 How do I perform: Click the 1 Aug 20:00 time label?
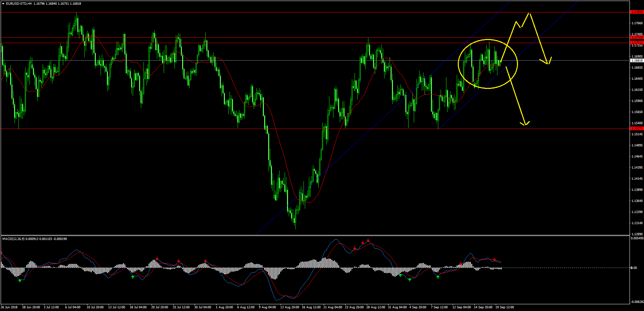click(225, 307)
